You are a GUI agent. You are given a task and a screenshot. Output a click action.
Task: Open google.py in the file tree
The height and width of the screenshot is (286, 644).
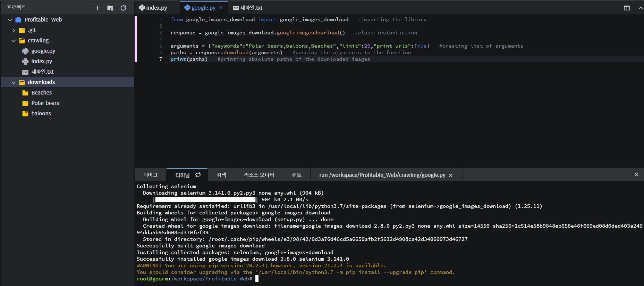coord(43,51)
